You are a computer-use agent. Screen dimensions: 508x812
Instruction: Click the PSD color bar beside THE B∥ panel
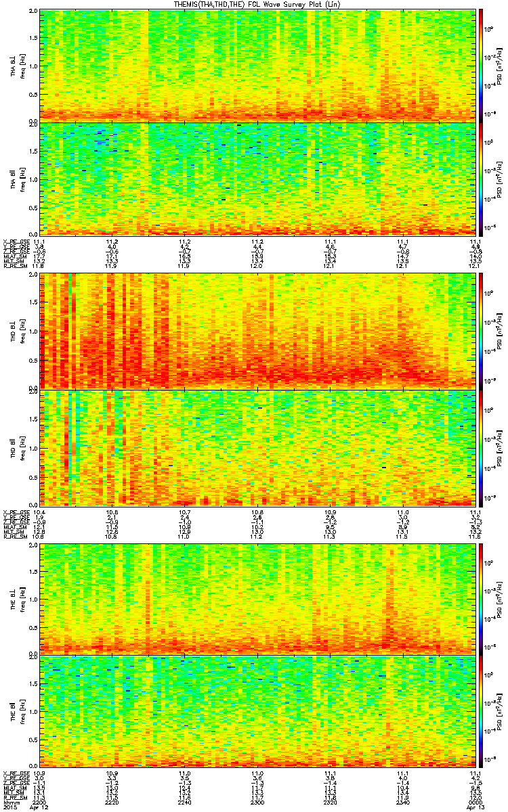click(482, 713)
